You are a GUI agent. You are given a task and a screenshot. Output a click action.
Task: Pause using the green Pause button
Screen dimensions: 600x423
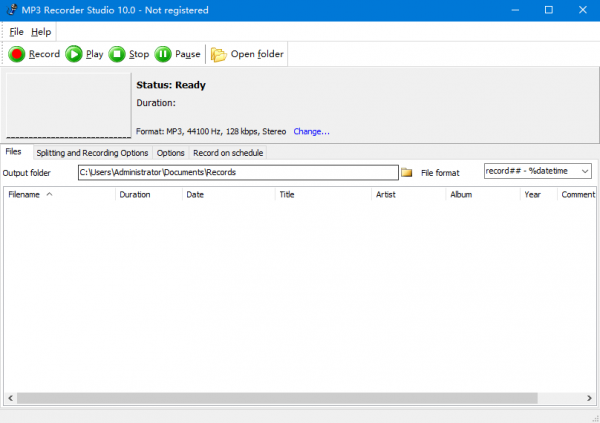(x=177, y=54)
